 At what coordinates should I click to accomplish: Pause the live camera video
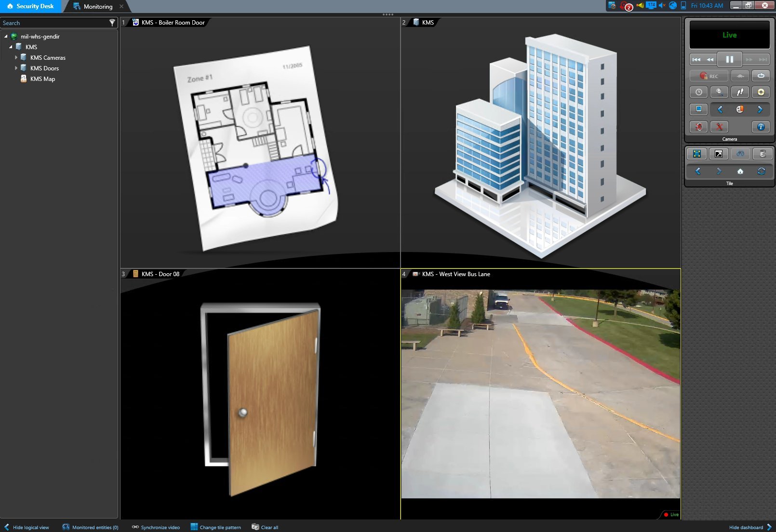click(x=729, y=59)
